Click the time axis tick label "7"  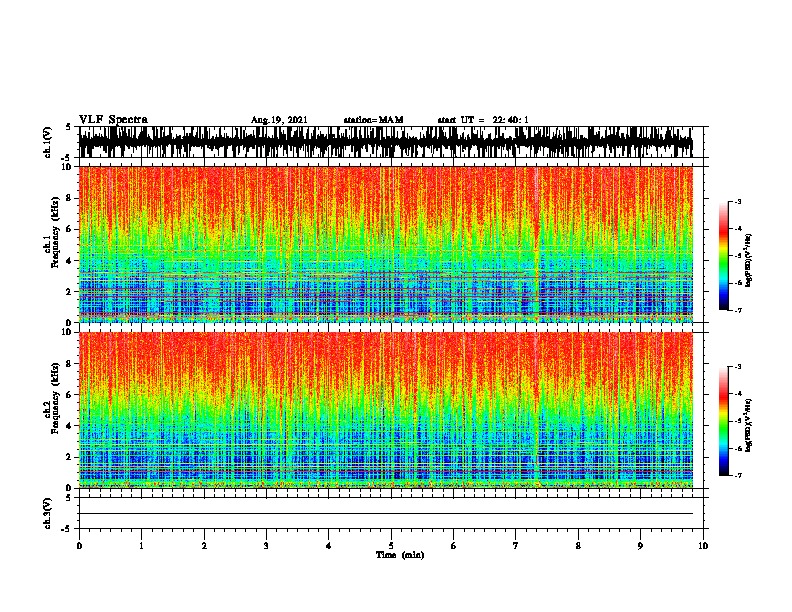coord(516,545)
